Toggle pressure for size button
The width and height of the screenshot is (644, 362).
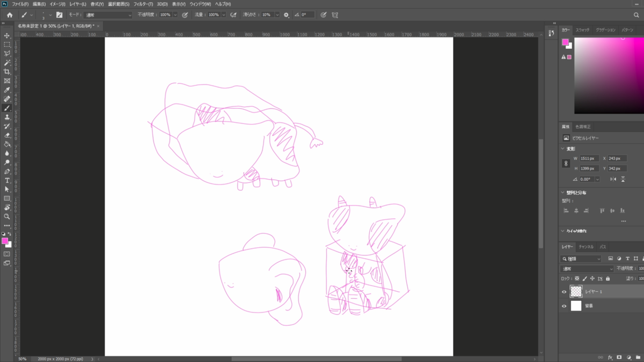(x=323, y=15)
